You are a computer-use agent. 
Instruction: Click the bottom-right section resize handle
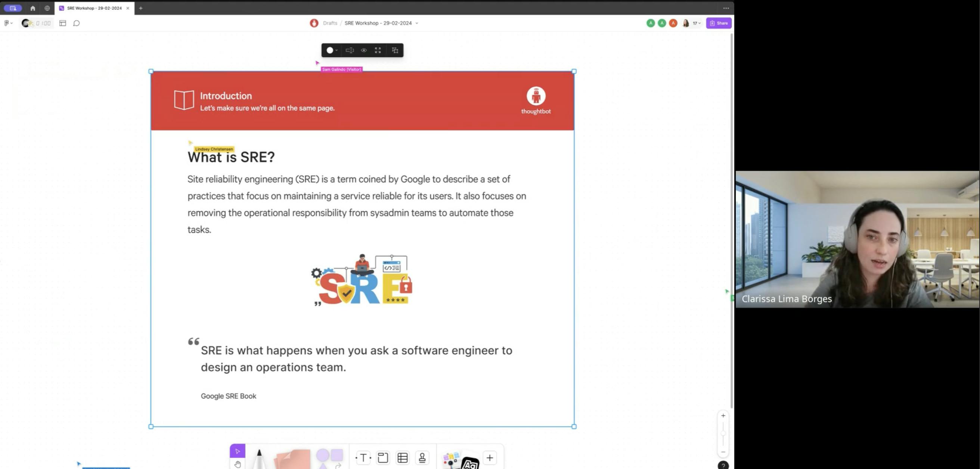(574, 426)
